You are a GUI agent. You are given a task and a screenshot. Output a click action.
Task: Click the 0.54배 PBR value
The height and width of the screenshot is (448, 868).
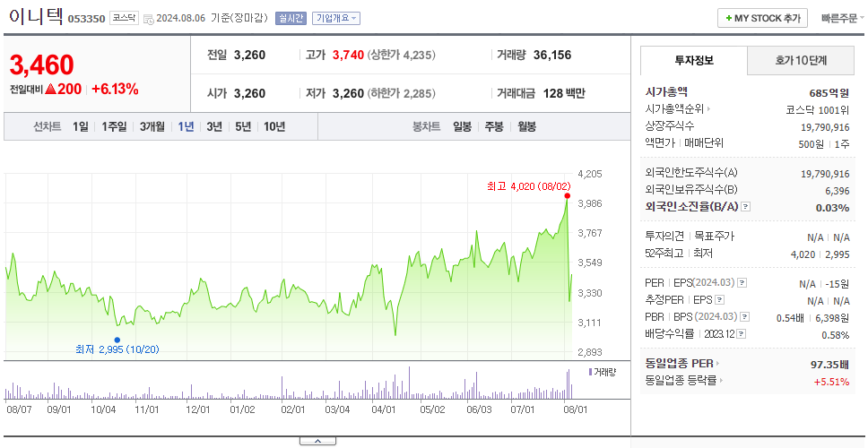click(791, 318)
